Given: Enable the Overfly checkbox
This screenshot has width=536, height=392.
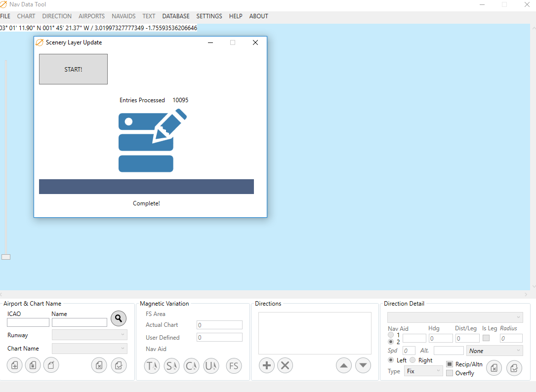Looking at the screenshot, I should point(450,373).
